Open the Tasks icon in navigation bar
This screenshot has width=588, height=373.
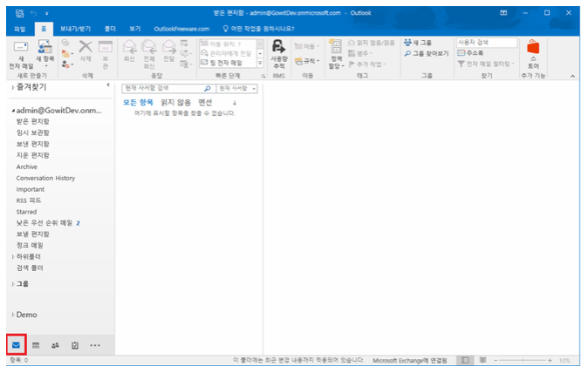coord(75,345)
